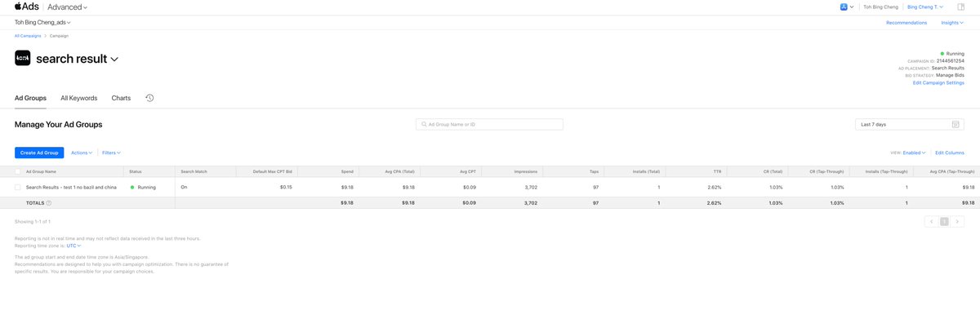Click the Apple Ads logo
The width and height of the screenshot is (980, 319).
click(x=26, y=7)
